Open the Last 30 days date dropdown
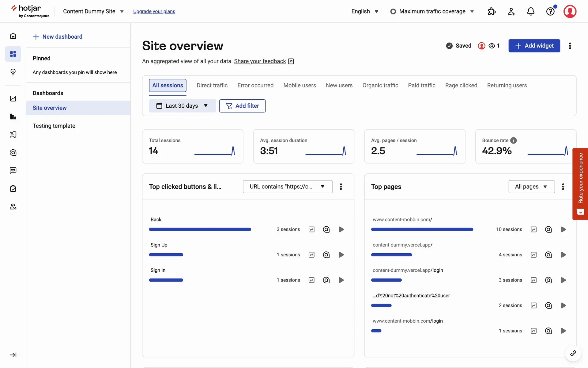588x368 pixels. coord(182,106)
